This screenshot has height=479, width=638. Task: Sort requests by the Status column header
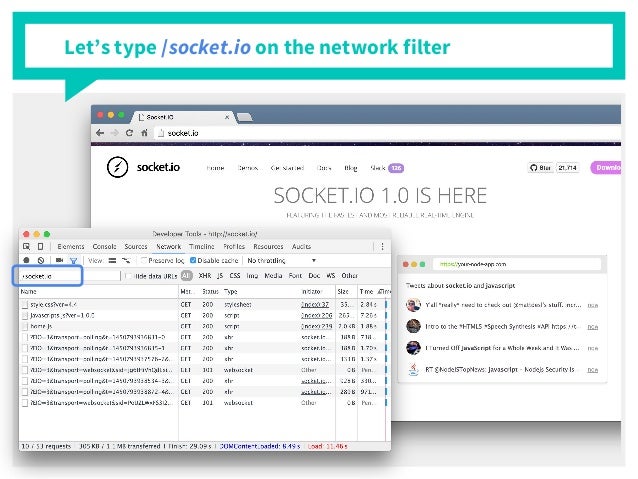coord(210,291)
